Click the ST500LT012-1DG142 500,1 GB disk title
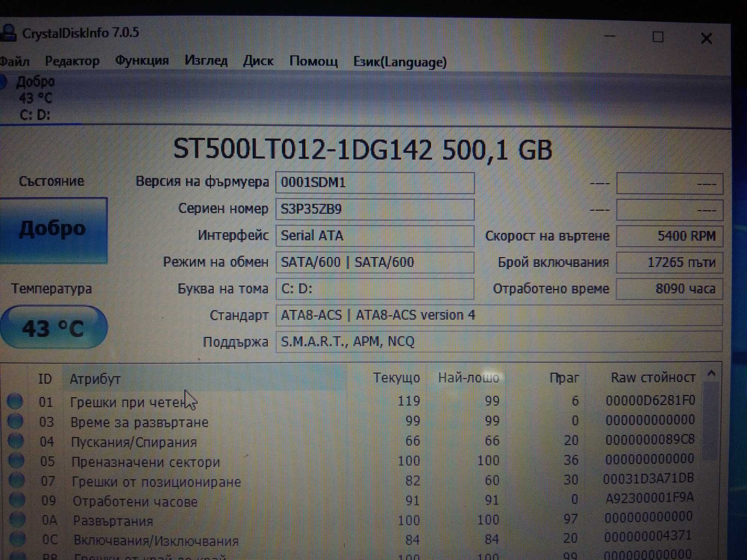The image size is (747, 560). point(362,150)
